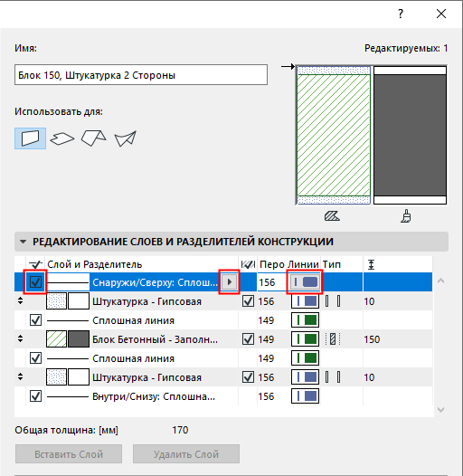Select the white surface swatch of the first Штукатурка
The height and width of the screenshot is (476, 463).
[79, 301]
